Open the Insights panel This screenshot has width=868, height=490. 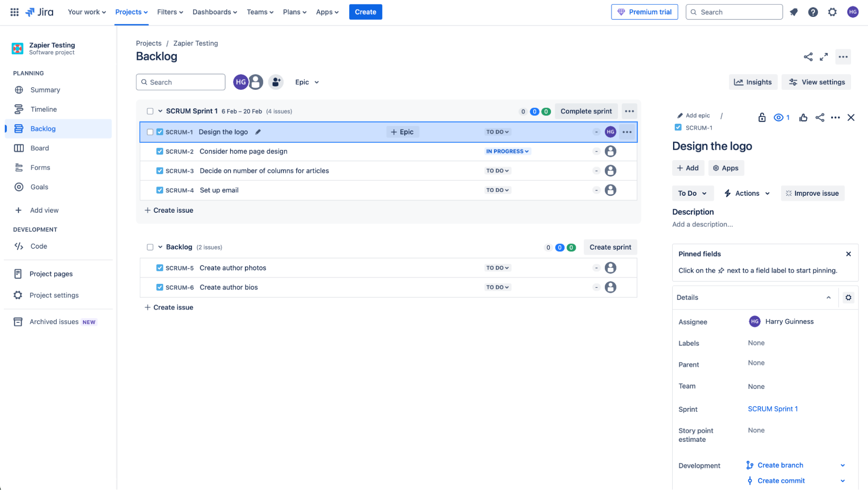[x=753, y=82]
